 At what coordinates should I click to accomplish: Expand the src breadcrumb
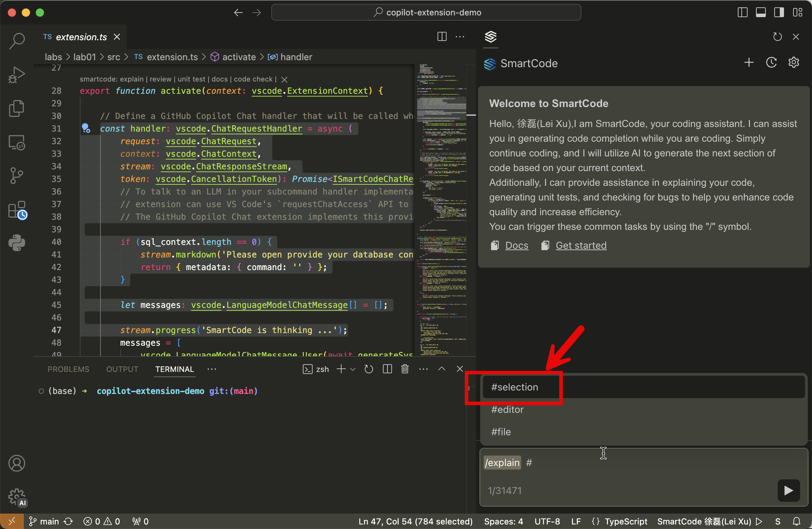click(114, 57)
